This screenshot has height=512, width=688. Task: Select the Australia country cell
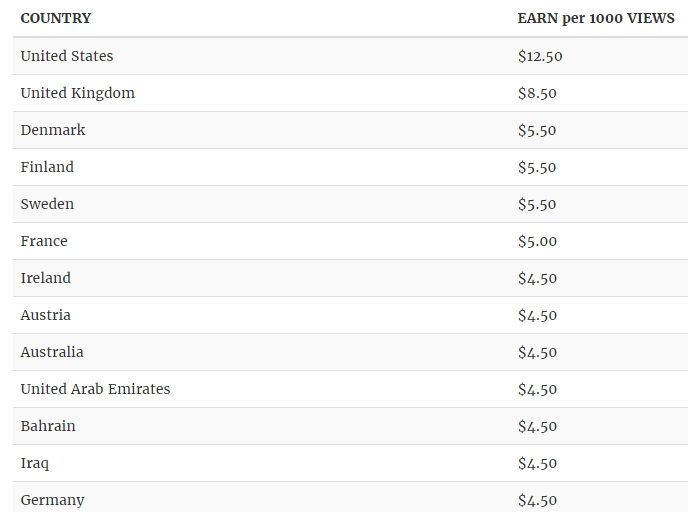pos(52,352)
